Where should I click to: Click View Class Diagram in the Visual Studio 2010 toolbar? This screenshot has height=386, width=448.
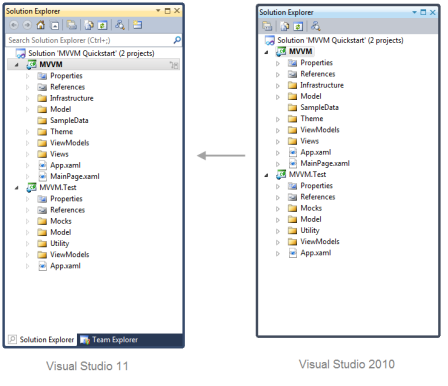(x=315, y=26)
